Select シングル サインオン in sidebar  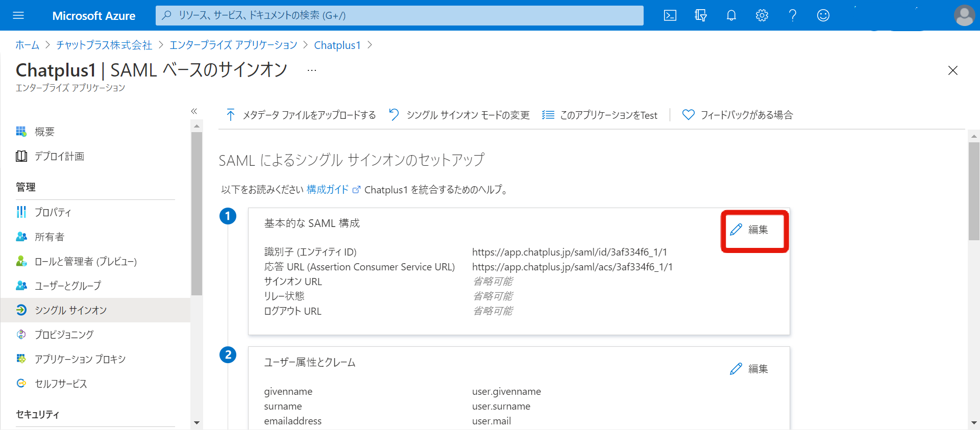(95, 310)
